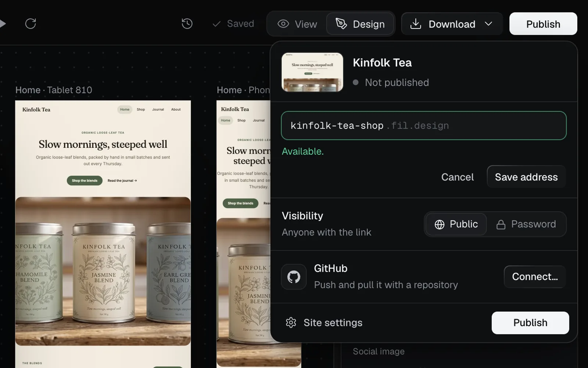Cancel the address change
588x368 pixels.
tap(458, 177)
